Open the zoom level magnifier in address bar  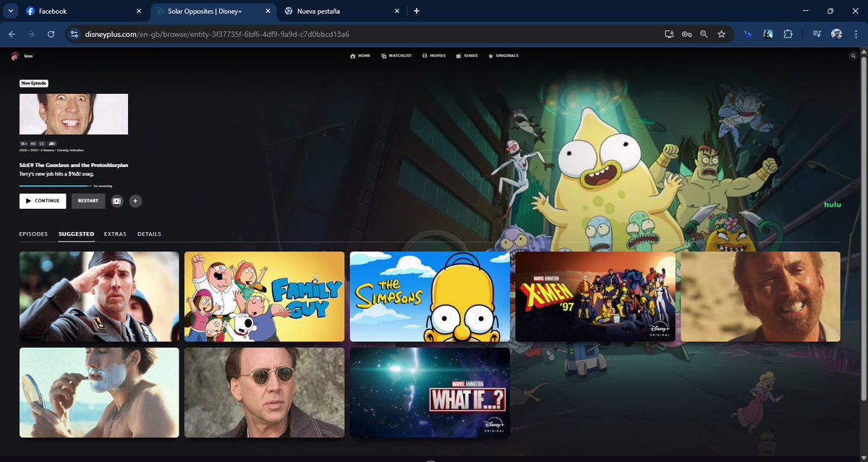(x=704, y=34)
